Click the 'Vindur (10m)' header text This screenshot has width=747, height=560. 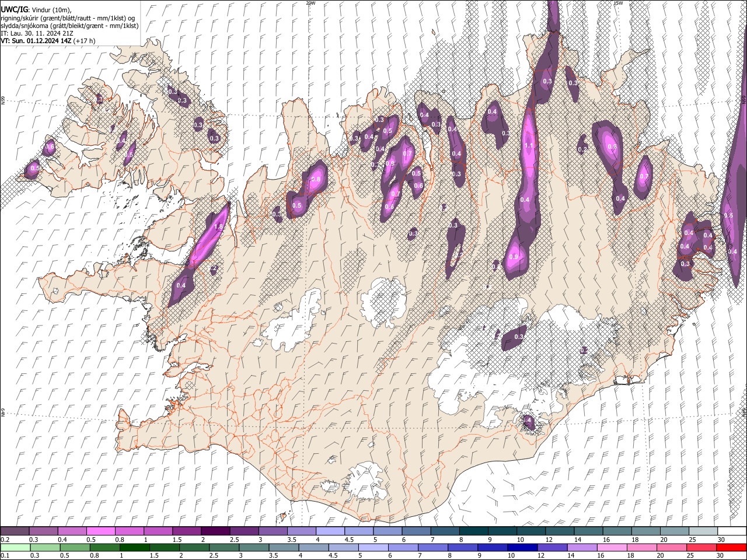pyautogui.click(x=51, y=10)
